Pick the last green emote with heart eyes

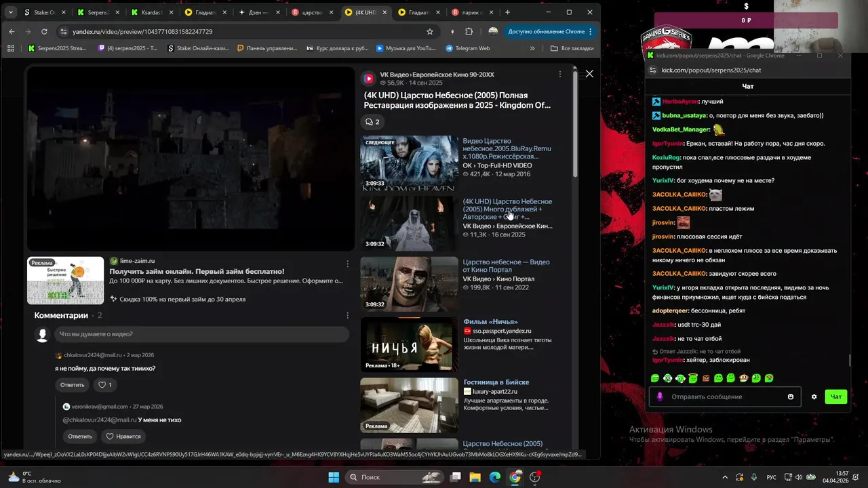[x=769, y=378]
